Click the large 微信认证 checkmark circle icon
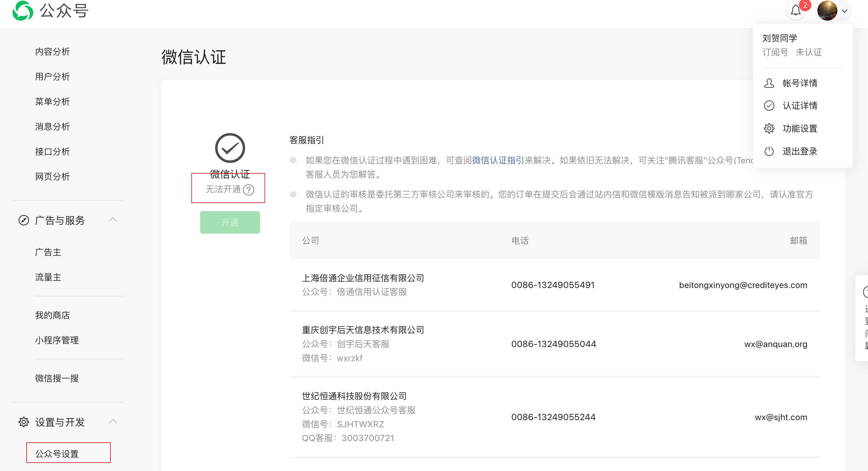Image resolution: width=868 pixels, height=471 pixels. click(x=230, y=148)
